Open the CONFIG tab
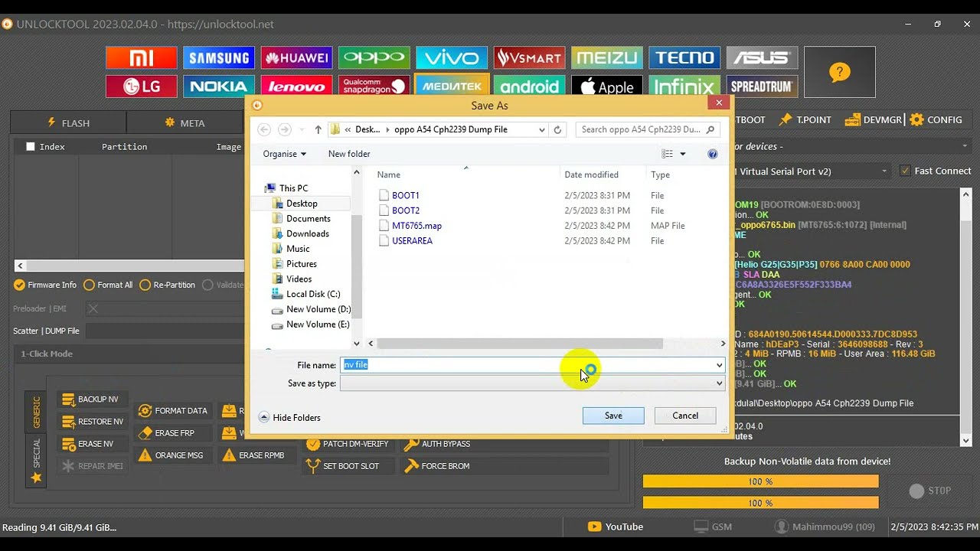 pyautogui.click(x=936, y=120)
